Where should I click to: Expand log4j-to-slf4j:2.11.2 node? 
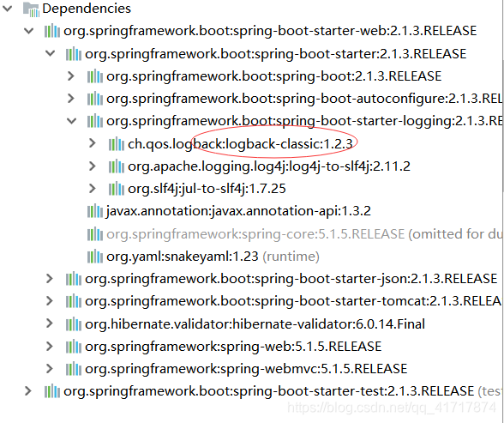(93, 166)
